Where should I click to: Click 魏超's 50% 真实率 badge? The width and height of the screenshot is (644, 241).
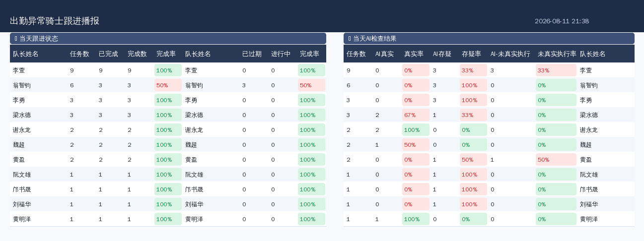pos(416,145)
